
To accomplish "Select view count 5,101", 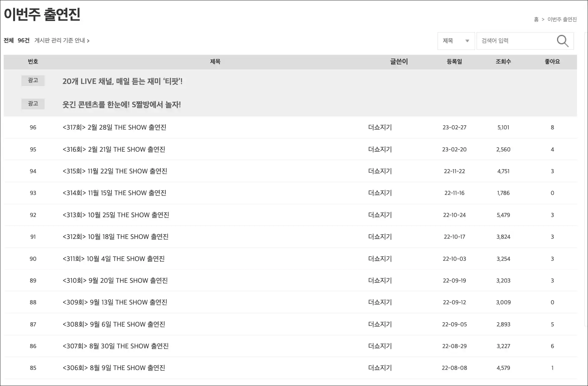I will click(x=503, y=127).
